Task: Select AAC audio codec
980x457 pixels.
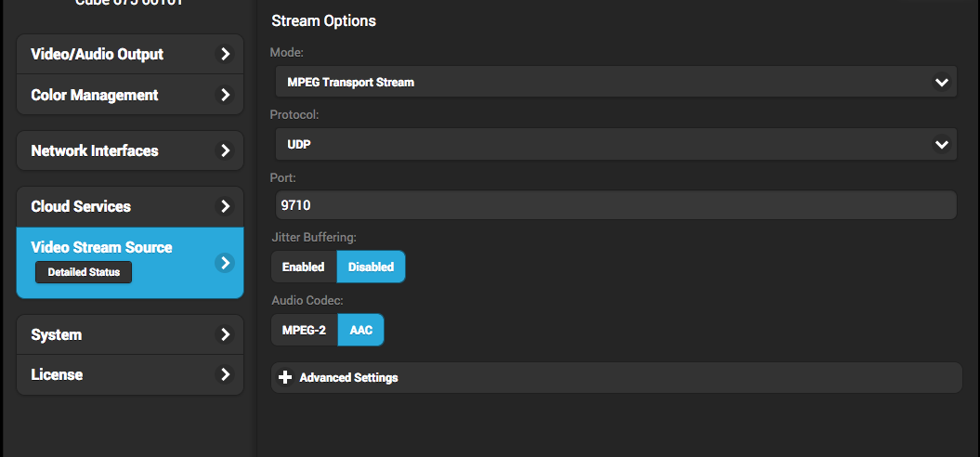Action: 360,330
